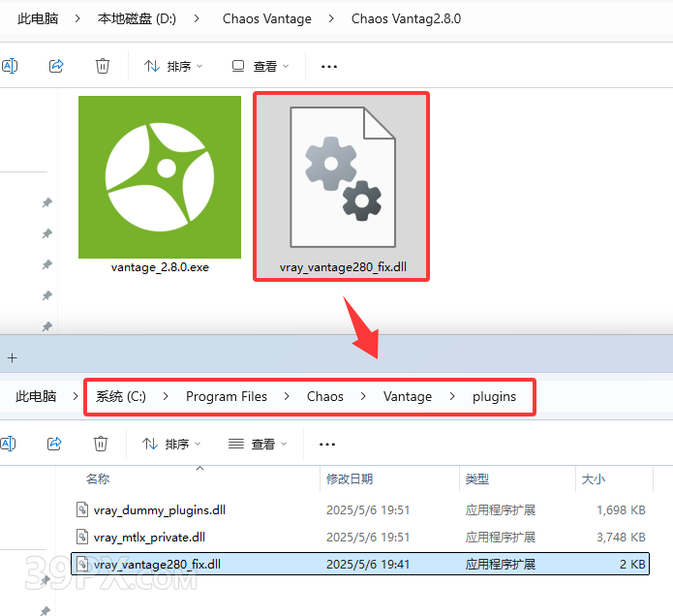Click Chaos Vantage breadcrumb segment

[x=267, y=18]
